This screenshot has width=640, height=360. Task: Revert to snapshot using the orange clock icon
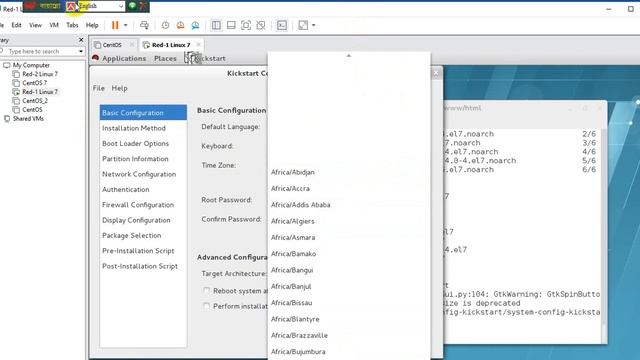pos(180,25)
